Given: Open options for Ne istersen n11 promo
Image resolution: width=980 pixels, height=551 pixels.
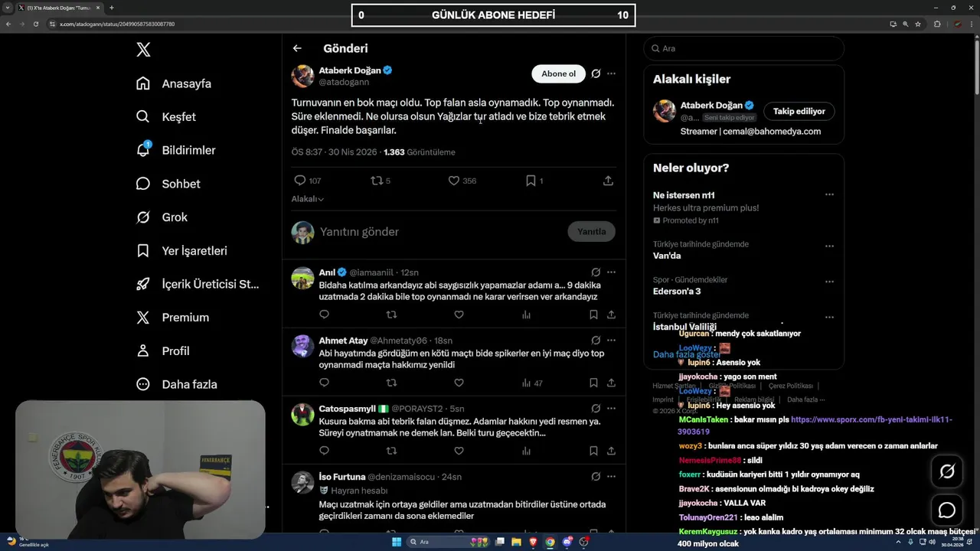Looking at the screenshot, I should point(829,195).
